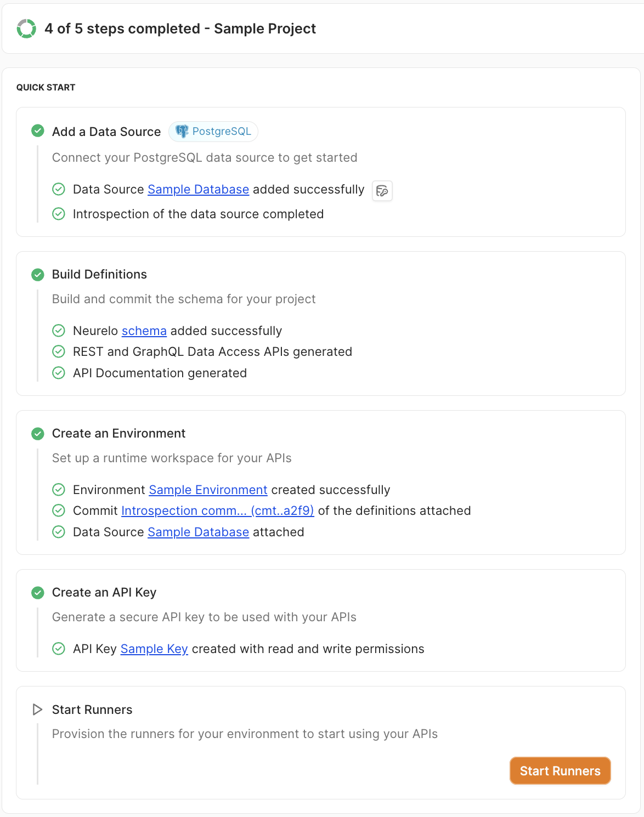Screen dimensions: 644x817
Task: Click the Start Runners section heading
Action: (92, 710)
